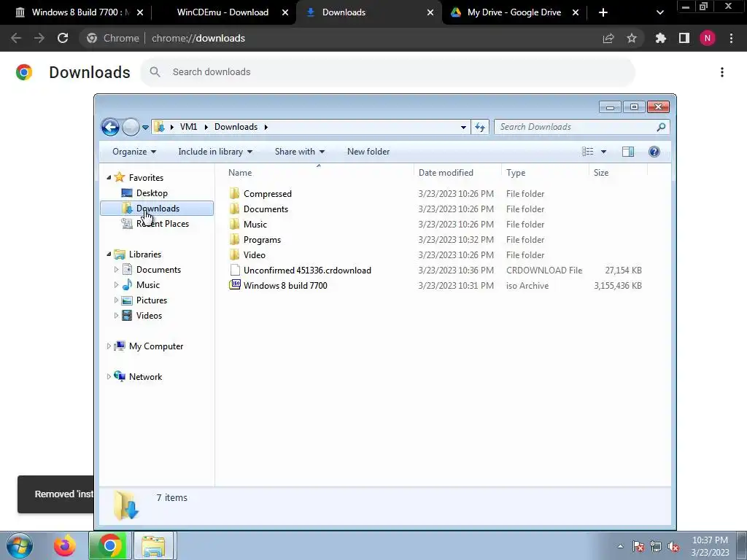Focus the Search Downloads field in Explorer
The height and width of the screenshot is (560, 747).
(581, 127)
